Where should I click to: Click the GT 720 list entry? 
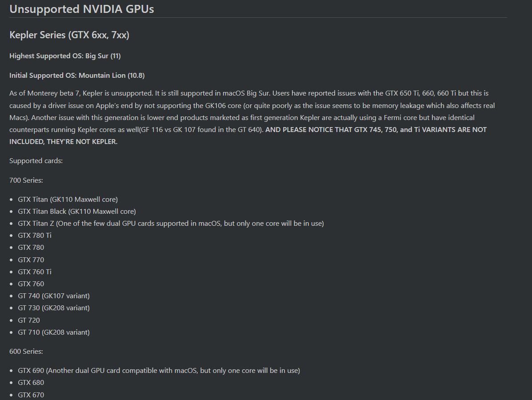point(29,320)
